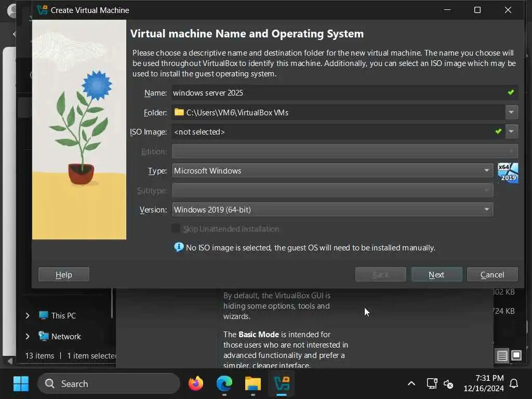Open the Windows Start menu
This screenshot has width=532, height=399.
(x=21, y=384)
